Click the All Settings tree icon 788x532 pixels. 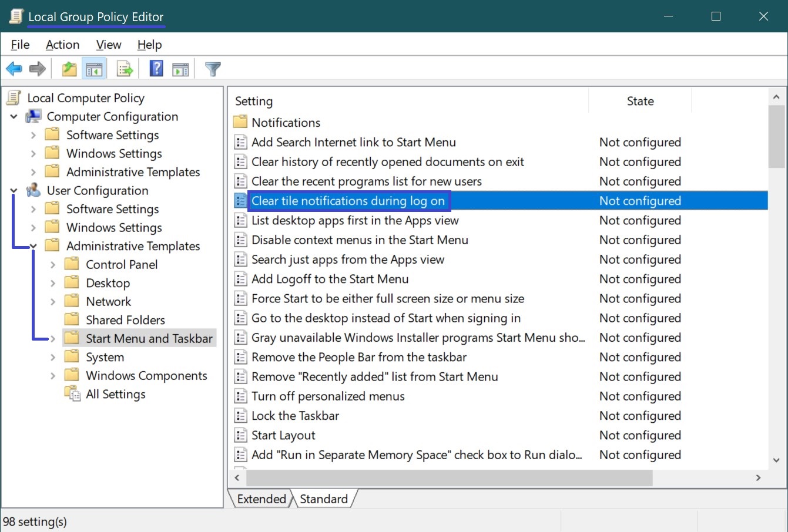72,394
